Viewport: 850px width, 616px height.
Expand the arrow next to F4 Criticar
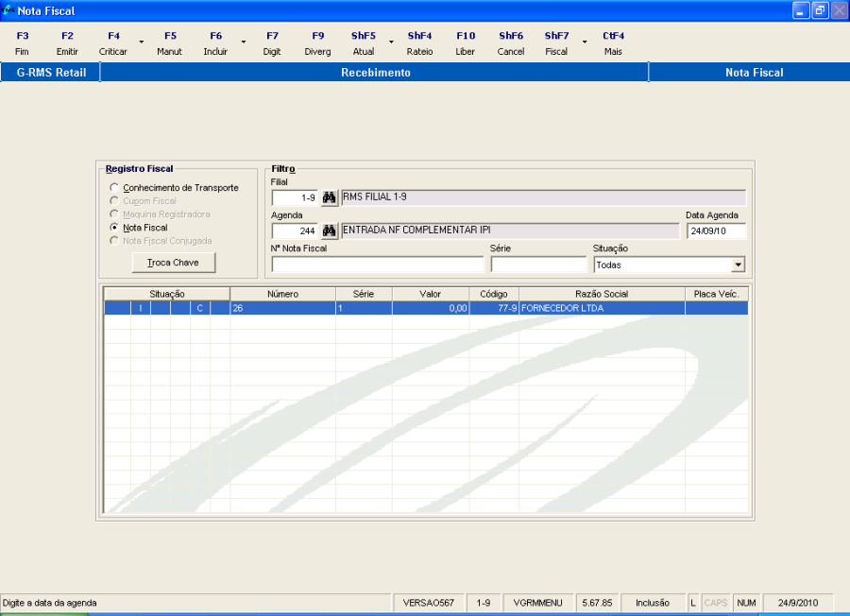[142, 43]
